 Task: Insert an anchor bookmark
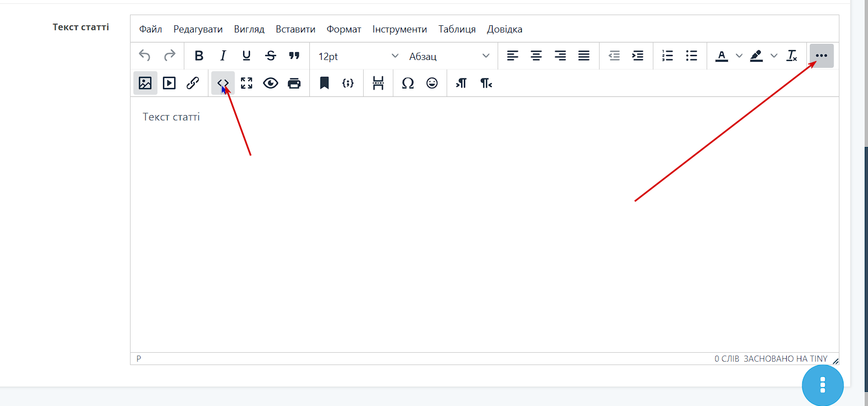click(324, 83)
